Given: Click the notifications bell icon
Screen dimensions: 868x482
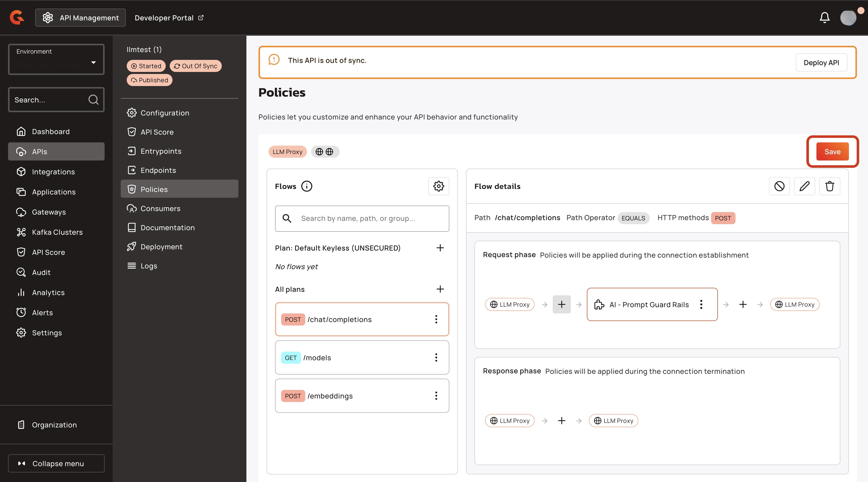Looking at the screenshot, I should (x=824, y=18).
